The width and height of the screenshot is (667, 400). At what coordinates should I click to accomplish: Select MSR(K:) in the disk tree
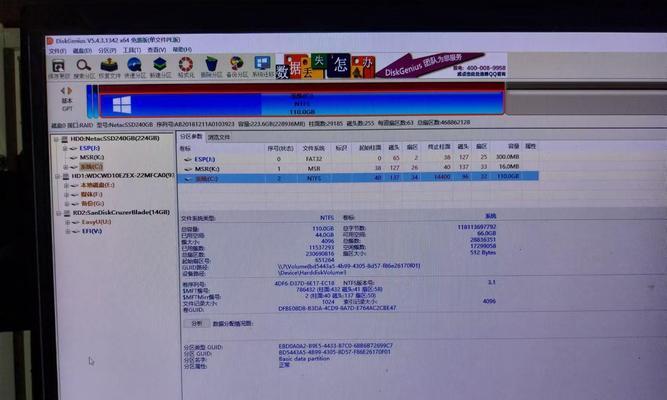click(92, 157)
